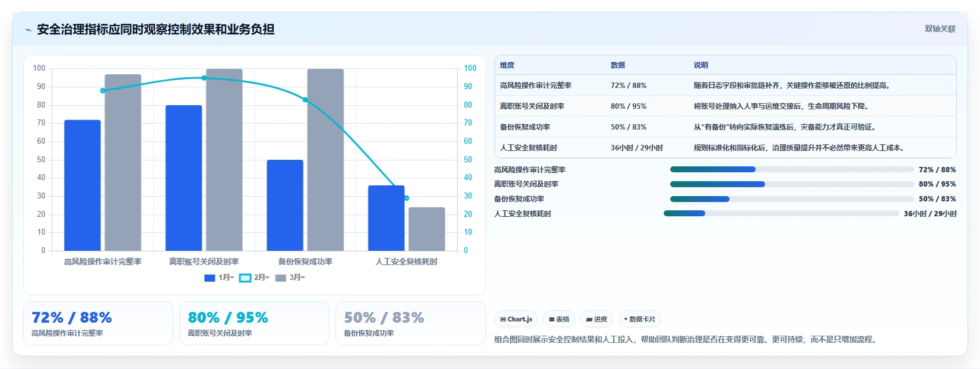Click progress bar for 人工安全复核耗时
This screenshot has height=369, width=980.
tap(781, 213)
